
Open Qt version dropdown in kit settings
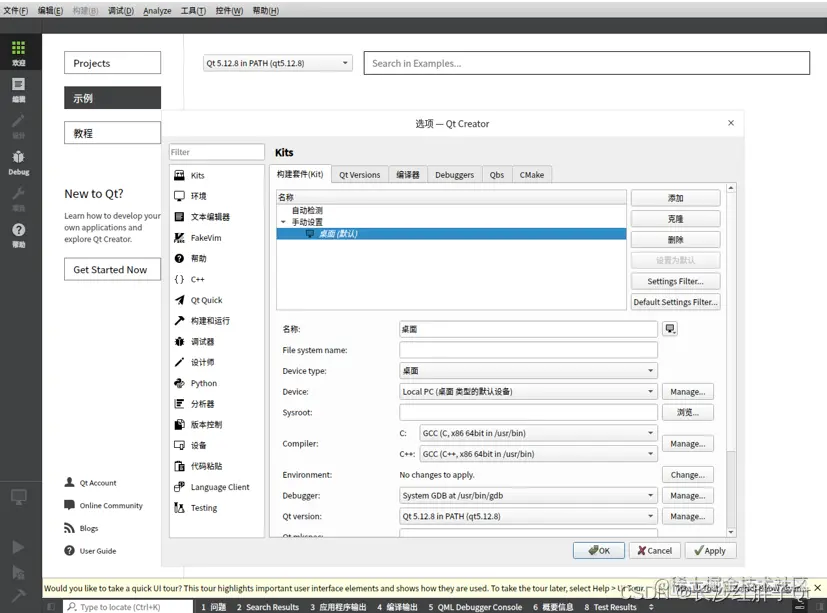tap(528, 516)
